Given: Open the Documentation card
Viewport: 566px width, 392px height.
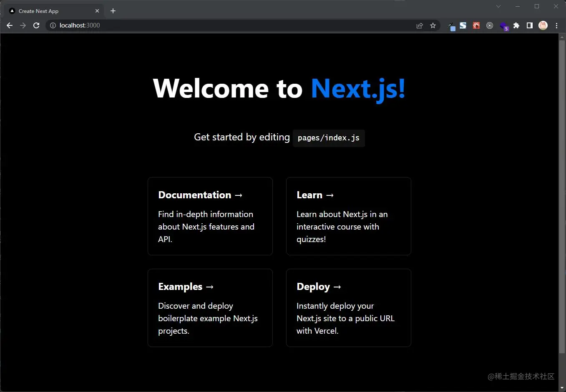Looking at the screenshot, I should [210, 216].
